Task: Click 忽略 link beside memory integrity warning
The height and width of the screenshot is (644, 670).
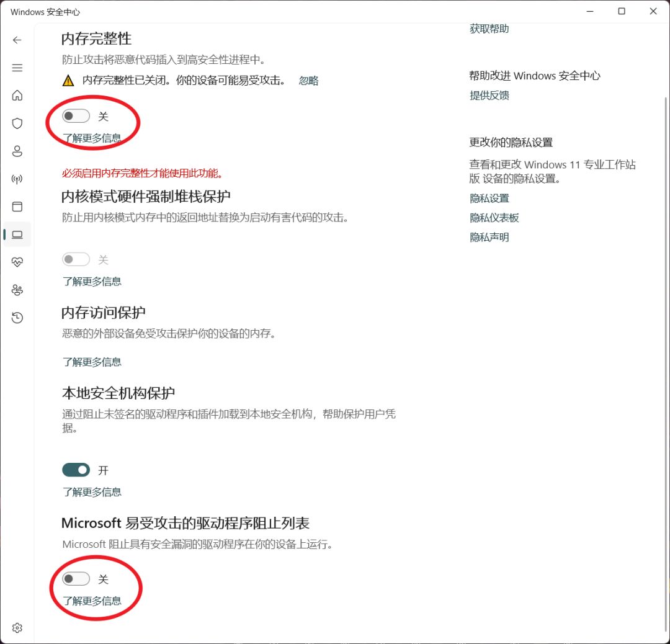Action: tap(308, 80)
